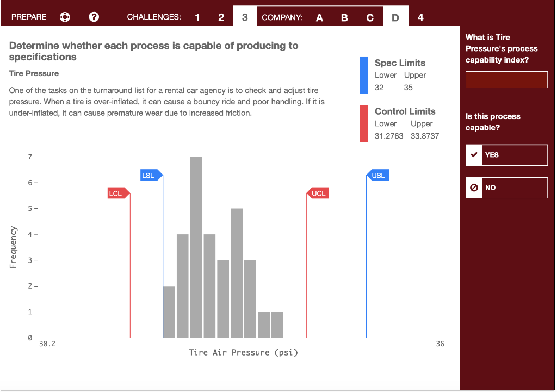
Task: Click the red Control Limits color swatch
Action: tap(364, 123)
